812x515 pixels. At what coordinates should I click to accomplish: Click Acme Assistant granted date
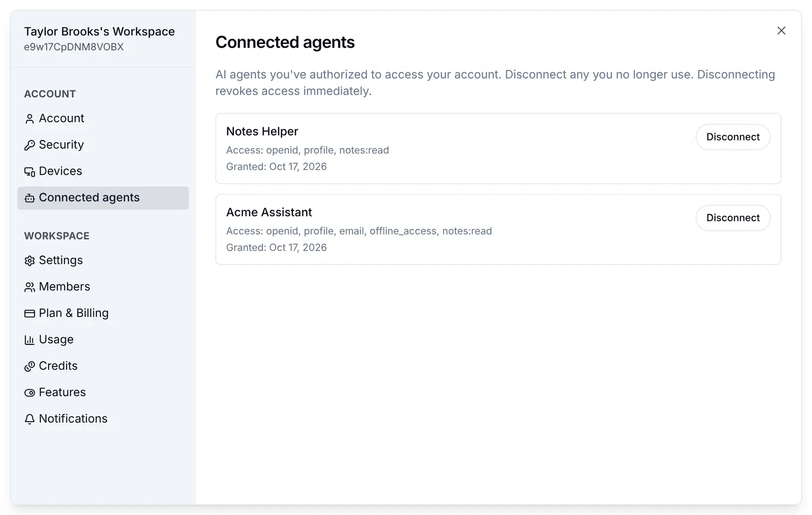tap(276, 247)
